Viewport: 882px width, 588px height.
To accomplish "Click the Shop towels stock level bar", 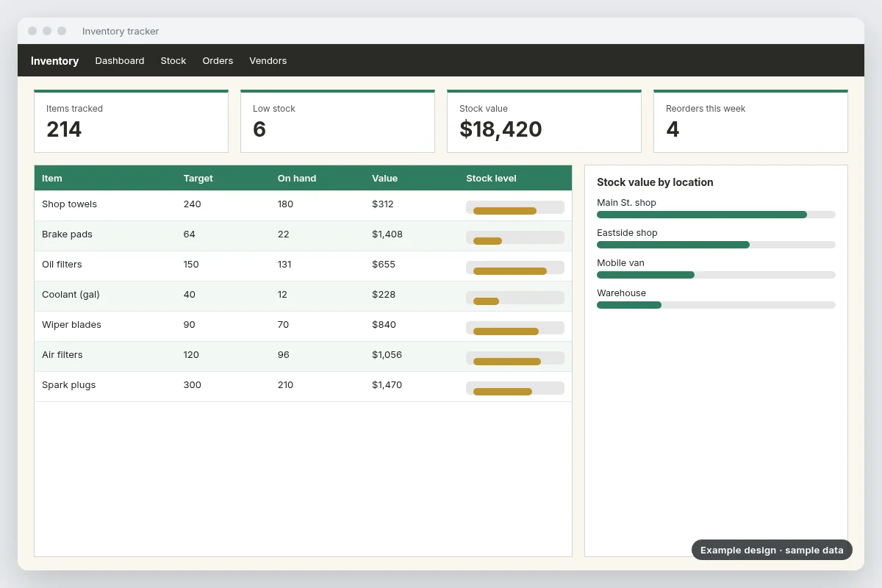I will coord(515,207).
